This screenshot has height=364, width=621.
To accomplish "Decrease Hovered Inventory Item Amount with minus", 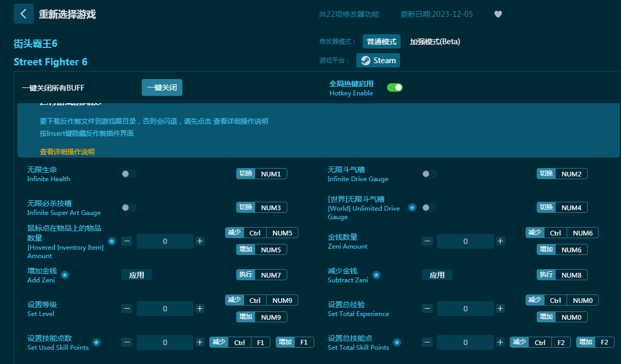I will (127, 241).
